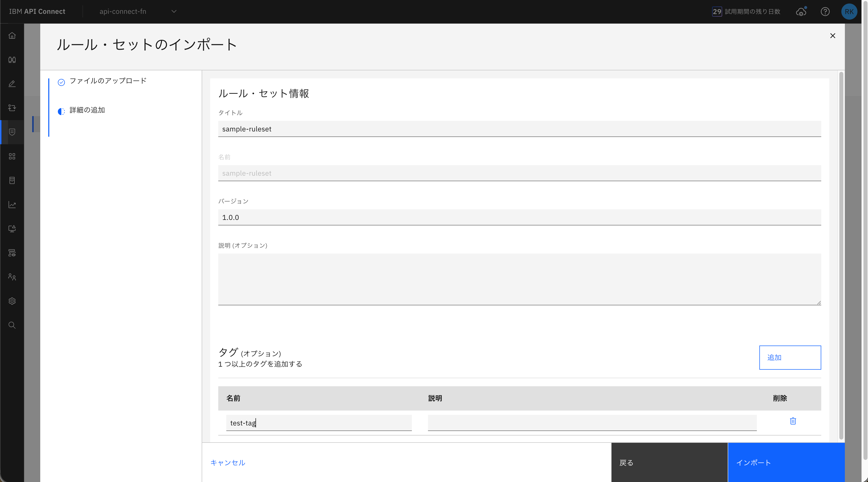
Task: Open the RK user avatar menu
Action: point(849,12)
